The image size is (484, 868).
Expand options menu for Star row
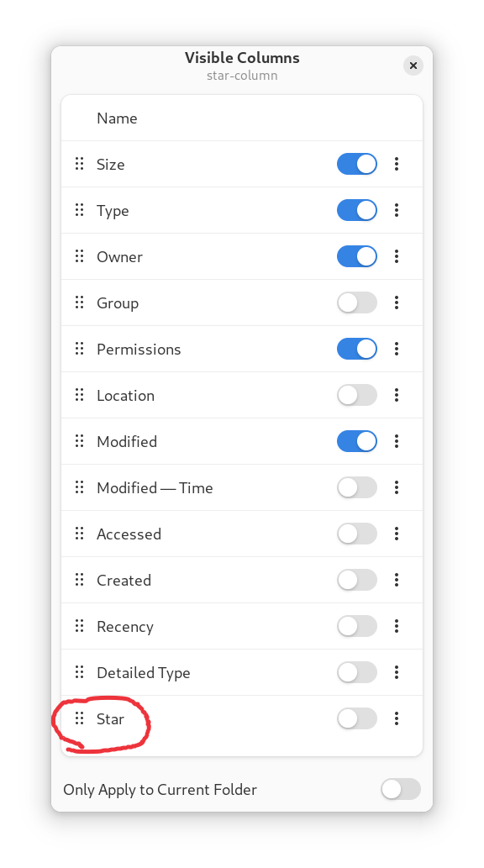pos(397,718)
